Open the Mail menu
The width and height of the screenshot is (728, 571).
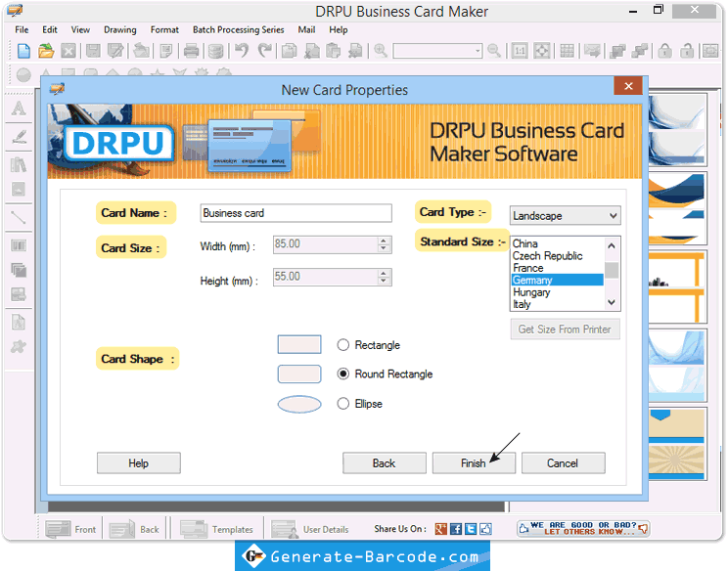point(306,29)
